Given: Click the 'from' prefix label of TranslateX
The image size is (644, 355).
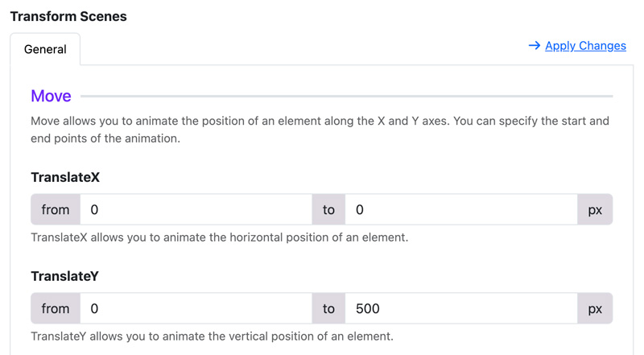Looking at the screenshot, I should 56,209.
